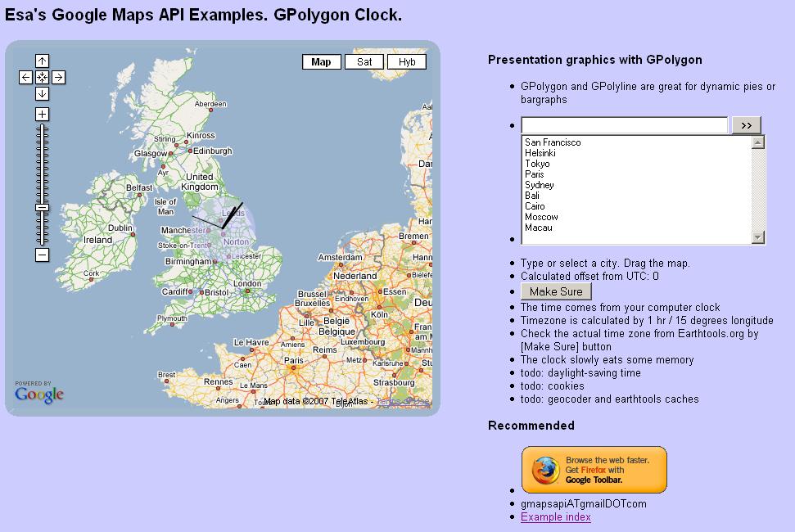Open the Example index link
The height and width of the screenshot is (532, 795).
tap(556, 516)
